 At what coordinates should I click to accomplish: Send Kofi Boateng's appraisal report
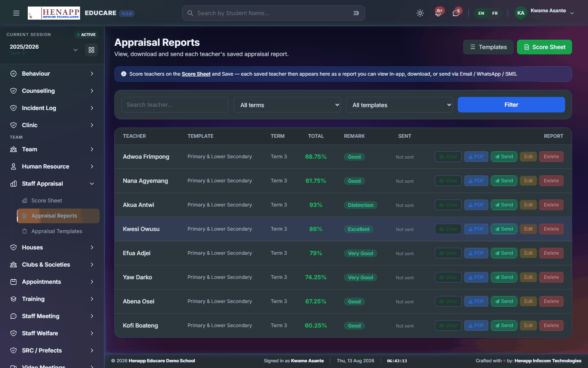pyautogui.click(x=504, y=325)
